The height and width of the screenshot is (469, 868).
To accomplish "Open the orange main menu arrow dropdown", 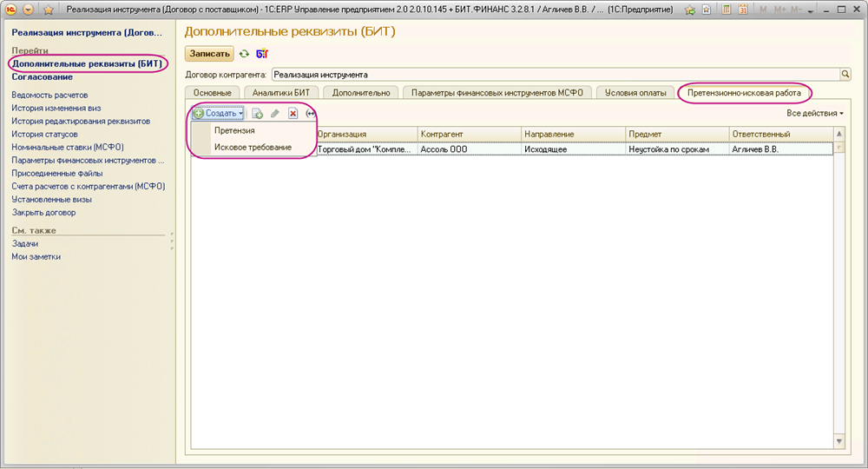I will [28, 9].
